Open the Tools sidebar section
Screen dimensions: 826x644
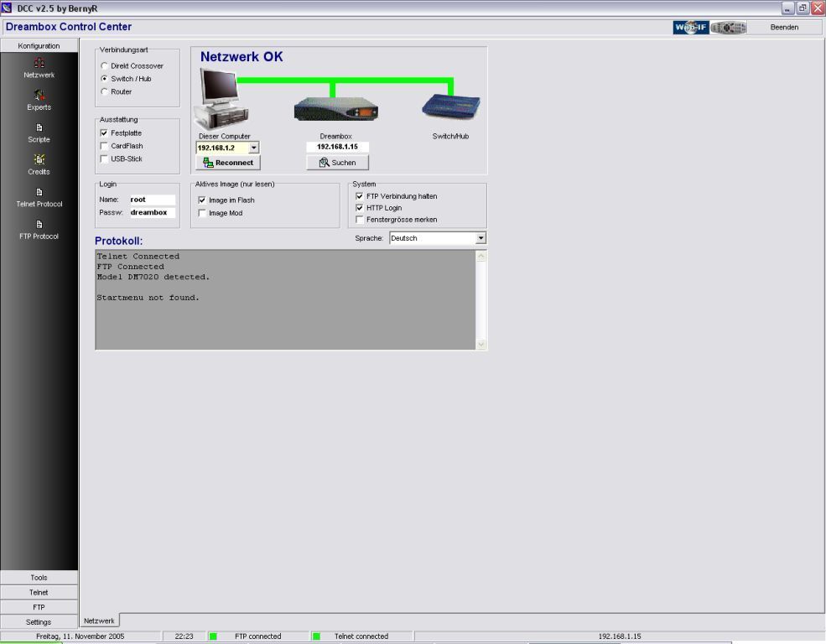click(39, 578)
